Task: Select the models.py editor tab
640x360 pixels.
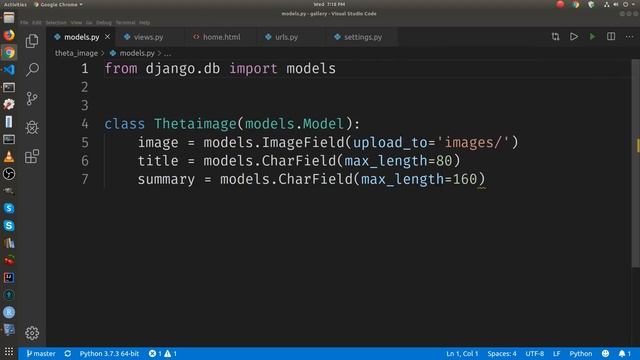Action: pos(81,37)
